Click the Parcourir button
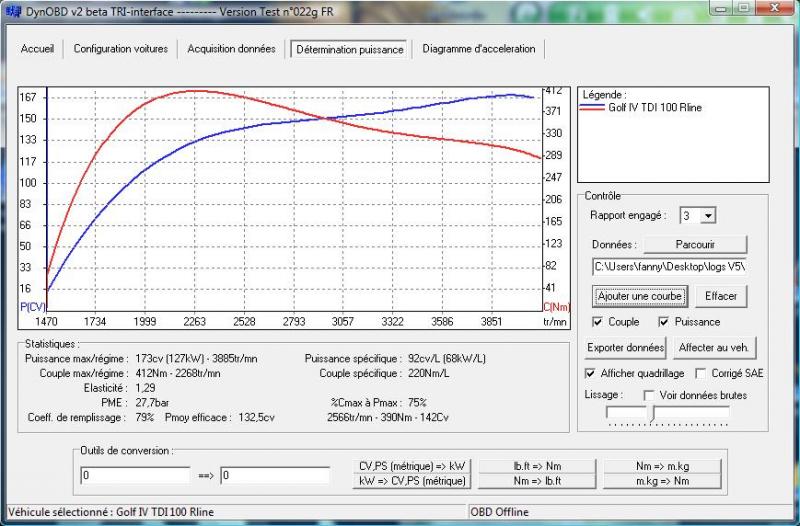 click(x=695, y=244)
